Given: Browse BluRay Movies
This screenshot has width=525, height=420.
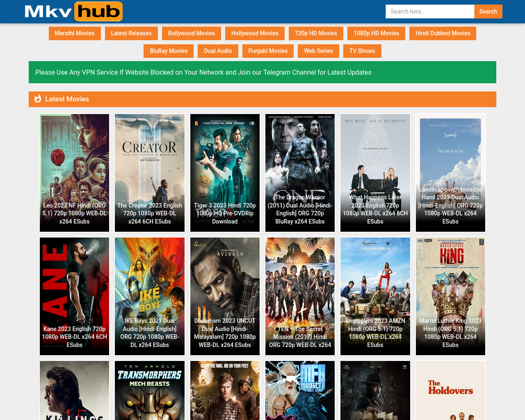Looking at the screenshot, I should pyautogui.click(x=169, y=51).
